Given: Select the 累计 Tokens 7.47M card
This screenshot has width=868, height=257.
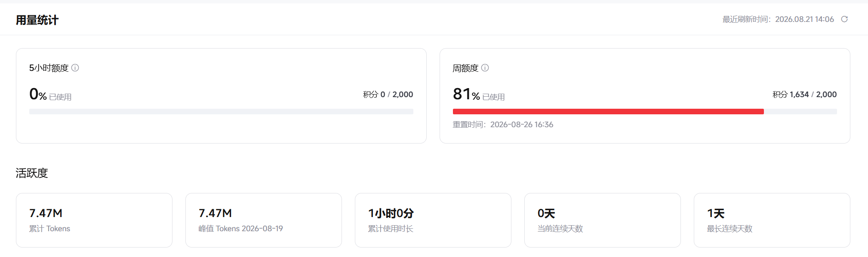Looking at the screenshot, I should click(94, 220).
